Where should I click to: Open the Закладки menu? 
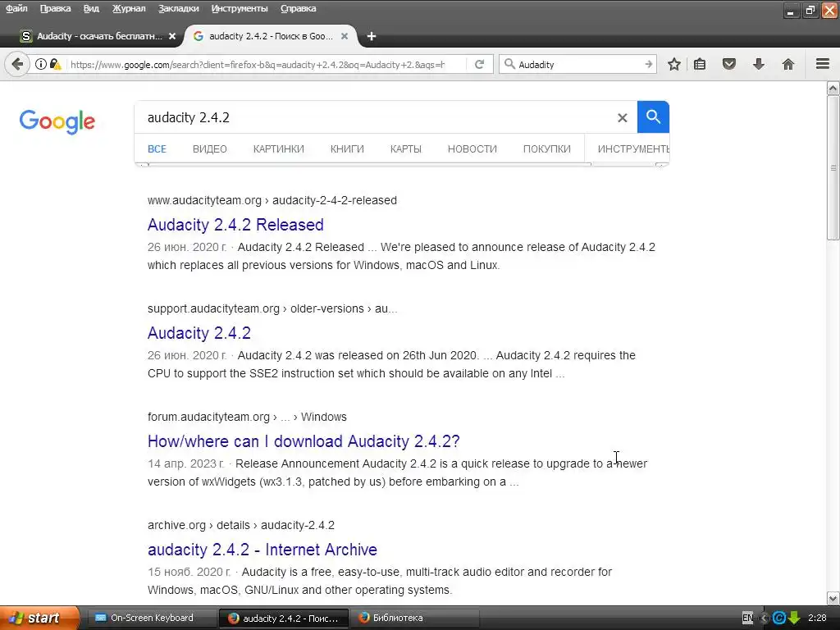(x=178, y=8)
